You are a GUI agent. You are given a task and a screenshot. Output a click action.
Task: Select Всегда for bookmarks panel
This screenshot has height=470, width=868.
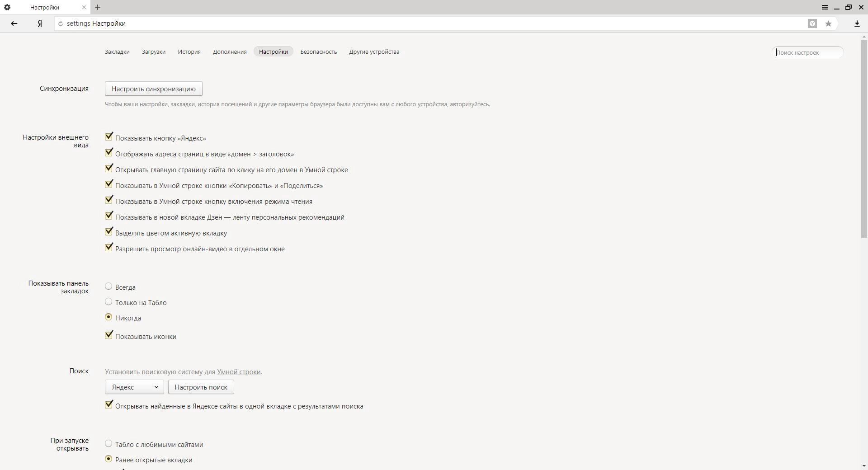point(108,286)
